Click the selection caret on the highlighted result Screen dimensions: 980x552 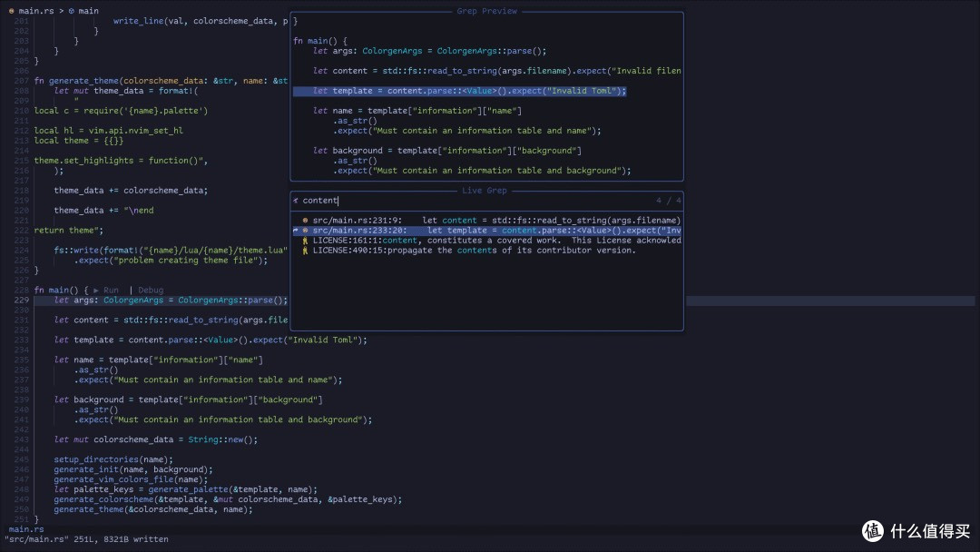point(296,230)
